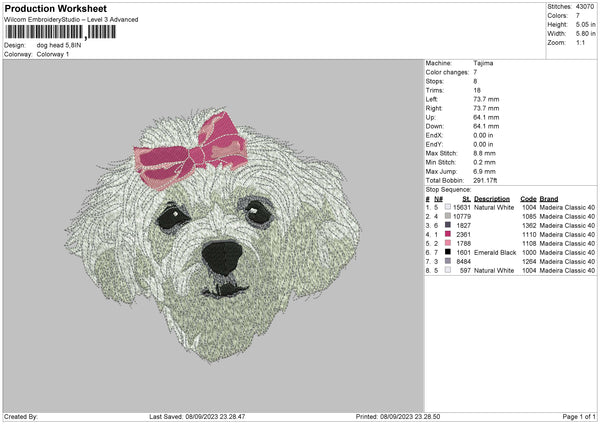Select the Emerald Black swatch in stop 6
The image size is (600, 424).
point(448,252)
